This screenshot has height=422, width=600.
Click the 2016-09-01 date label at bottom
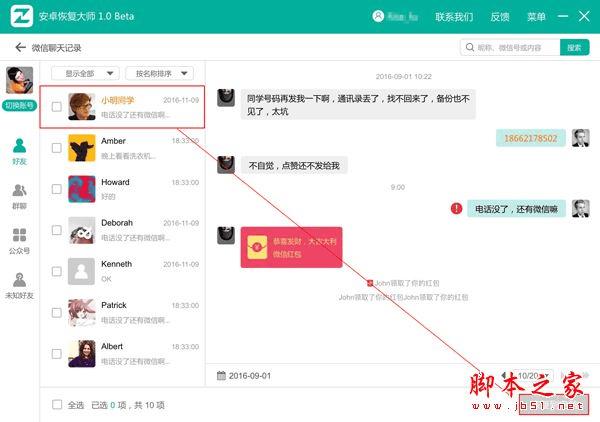(x=250, y=376)
